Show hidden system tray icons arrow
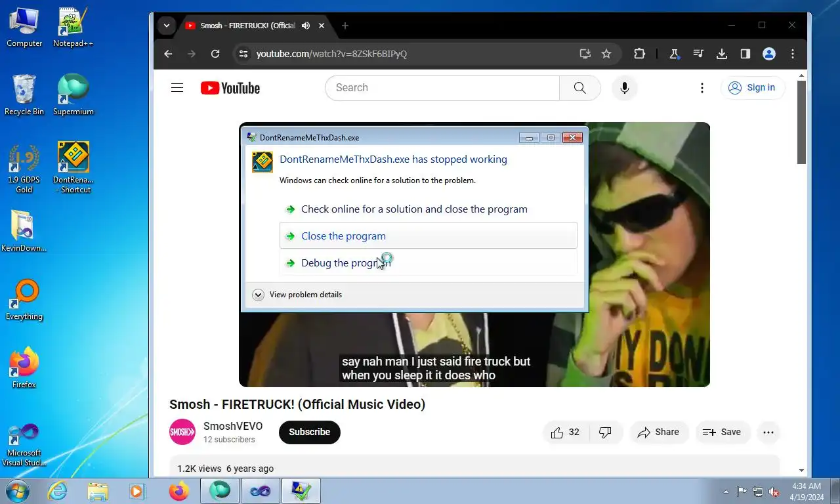 tap(726, 492)
